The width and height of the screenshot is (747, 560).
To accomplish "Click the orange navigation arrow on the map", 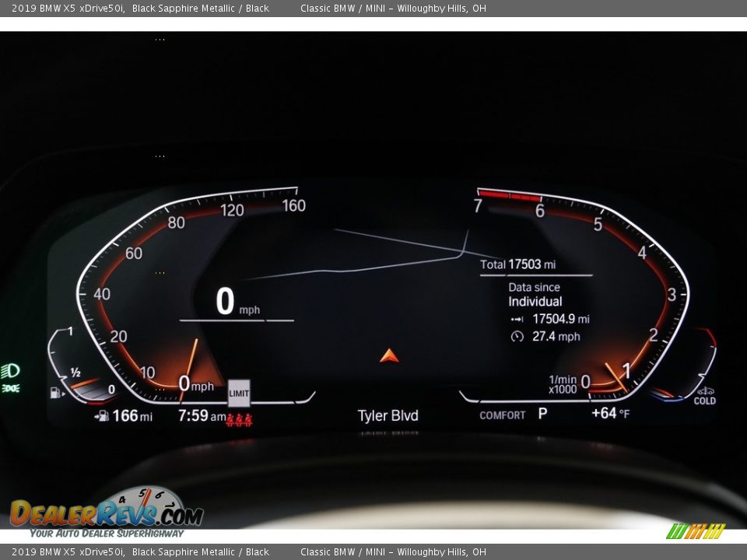I will pos(389,355).
